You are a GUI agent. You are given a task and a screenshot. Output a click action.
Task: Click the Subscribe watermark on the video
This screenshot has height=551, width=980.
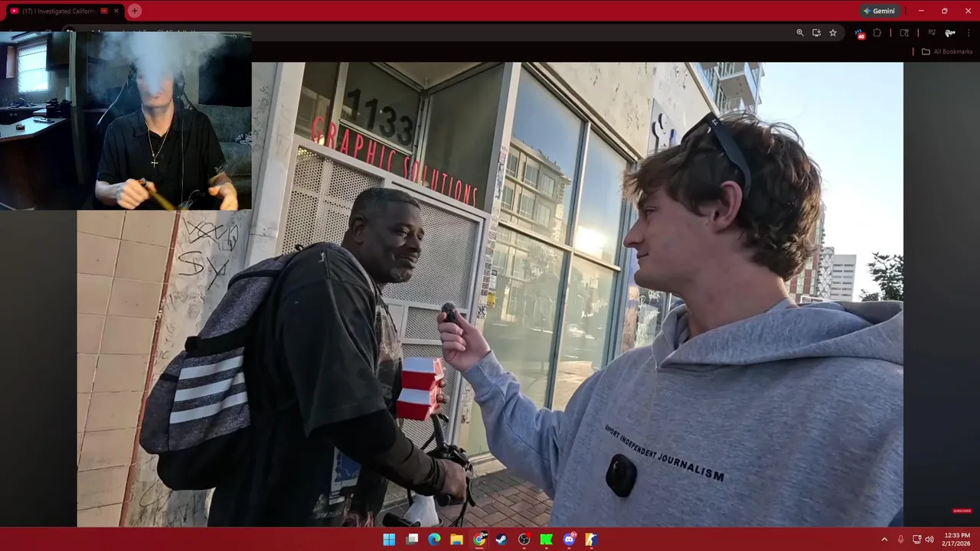(962, 510)
